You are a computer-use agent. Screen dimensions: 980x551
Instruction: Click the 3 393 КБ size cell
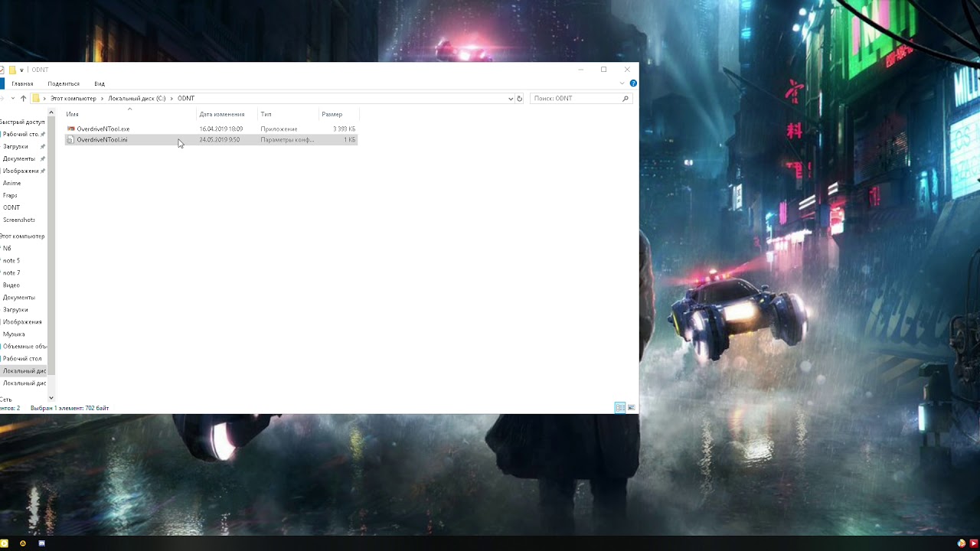coord(344,129)
